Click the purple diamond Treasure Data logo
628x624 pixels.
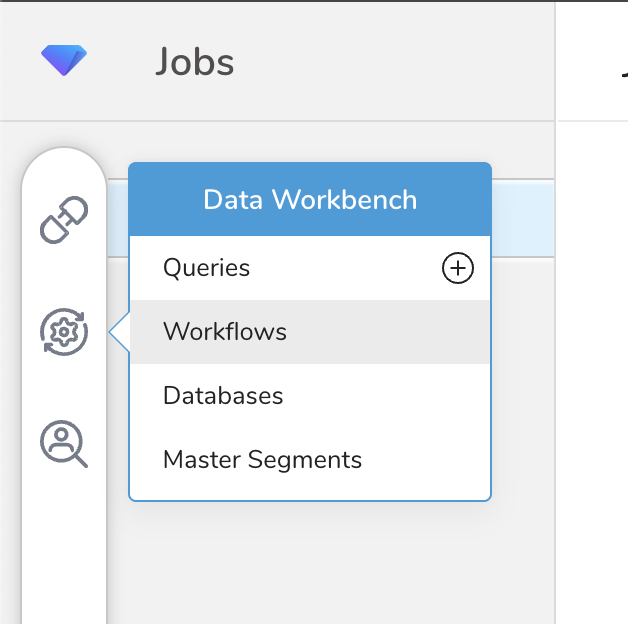pyautogui.click(x=64, y=61)
